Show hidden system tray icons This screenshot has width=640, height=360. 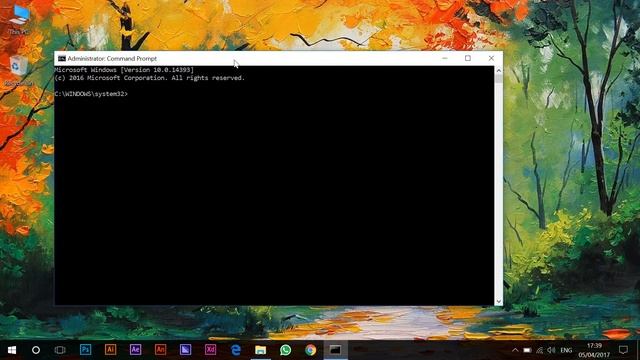[515, 350]
